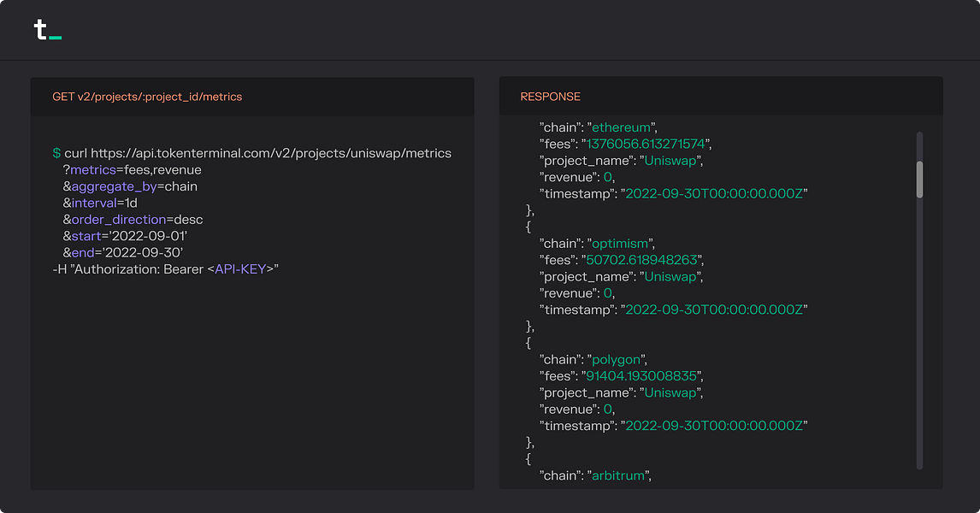980x513 pixels.
Task: Click the "chain": "optimism" response line
Action: pyautogui.click(x=597, y=244)
